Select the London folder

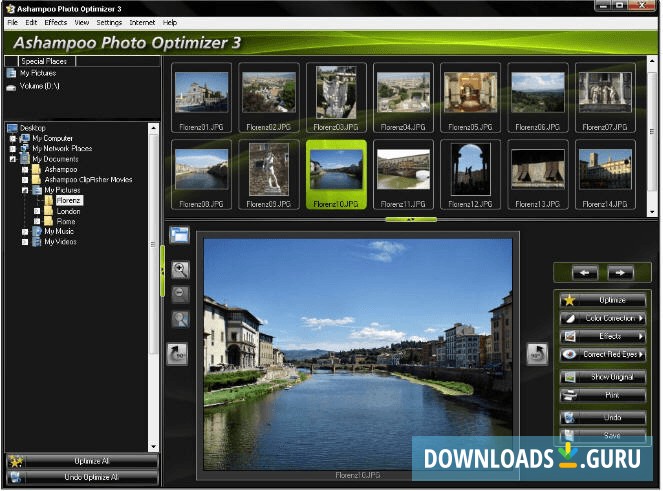pos(68,211)
